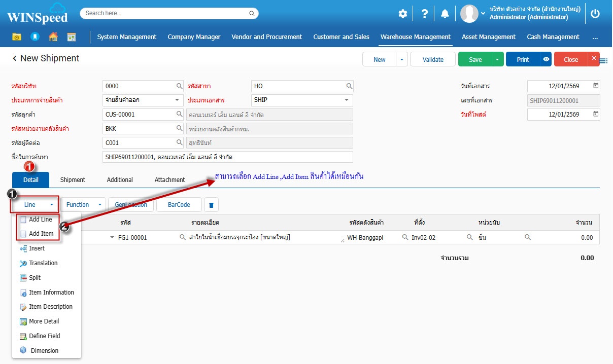Click the top search box
Image resolution: width=613 pixels, height=364 pixels.
169,13
